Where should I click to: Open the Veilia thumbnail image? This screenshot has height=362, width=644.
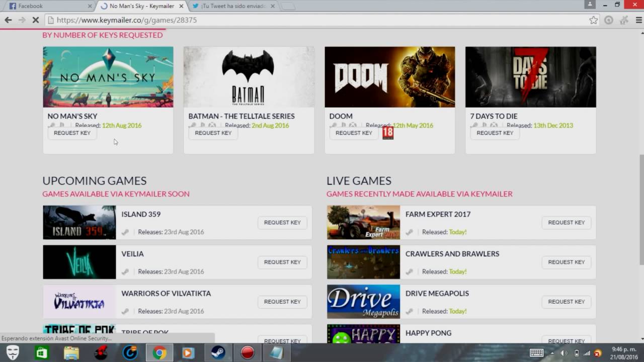[x=79, y=262]
